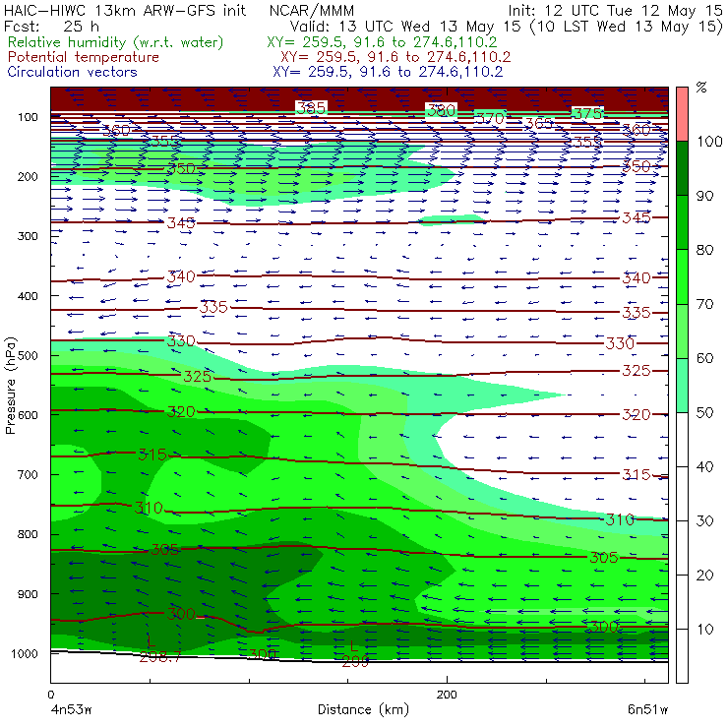Click the title 'HAIC-HIWC 13km ARW-GFS init'

[125, 11]
